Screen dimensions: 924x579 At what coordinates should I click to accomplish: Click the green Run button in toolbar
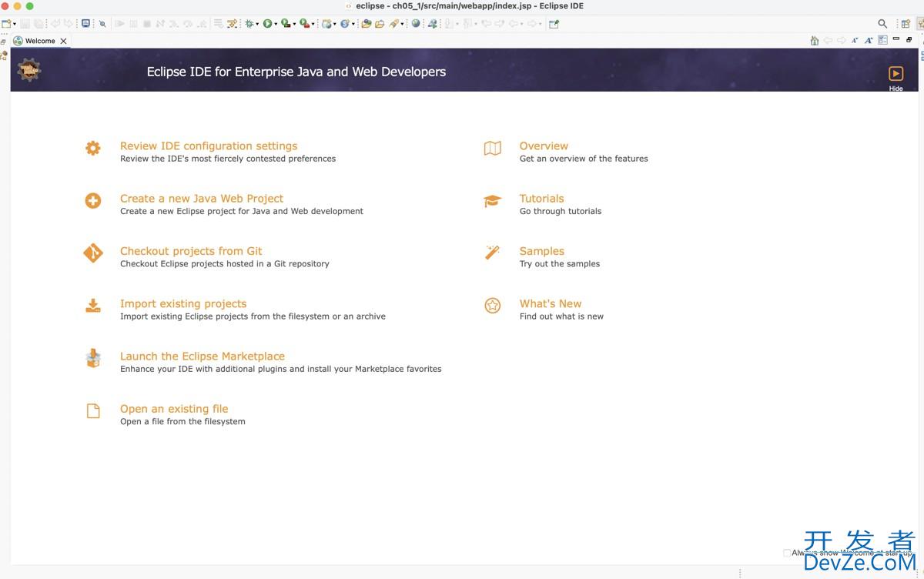click(x=267, y=24)
